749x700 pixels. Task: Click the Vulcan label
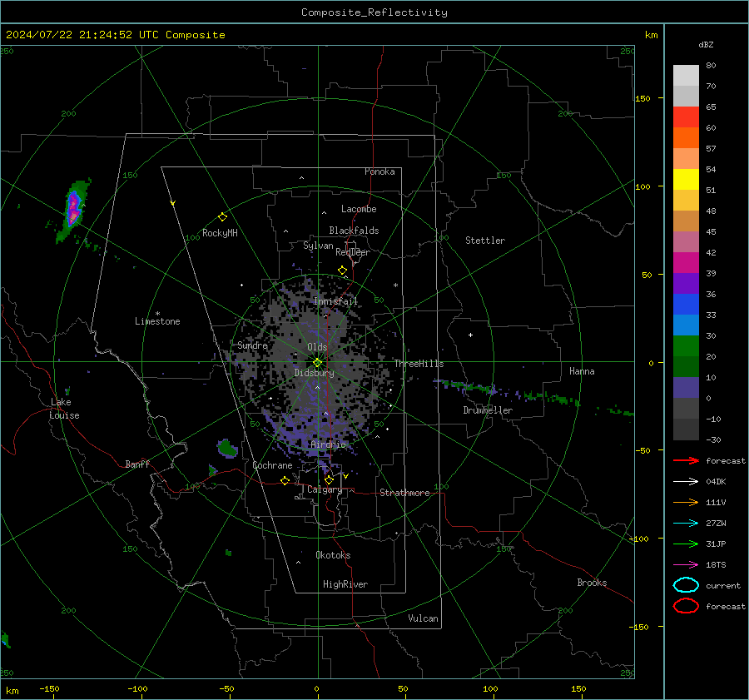click(424, 618)
